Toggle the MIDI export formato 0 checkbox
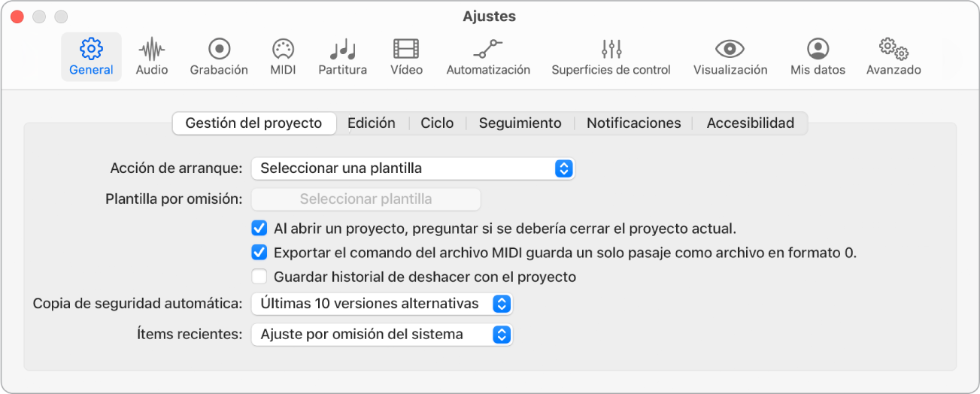 point(259,253)
